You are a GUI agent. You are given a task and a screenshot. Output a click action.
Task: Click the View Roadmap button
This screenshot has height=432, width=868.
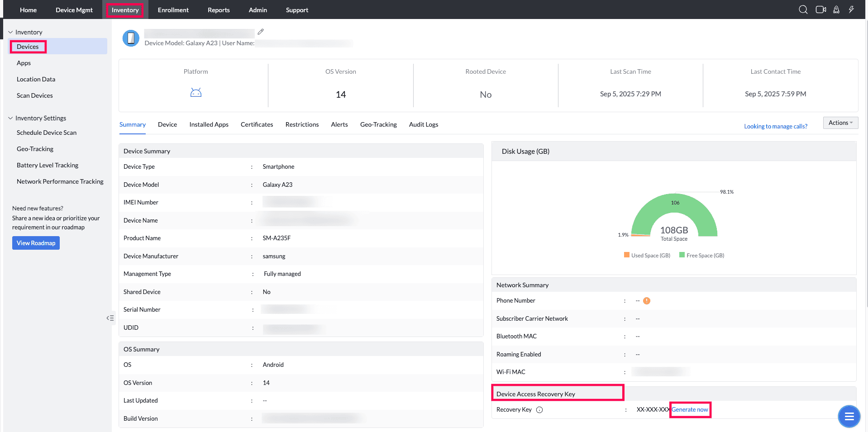coord(36,243)
